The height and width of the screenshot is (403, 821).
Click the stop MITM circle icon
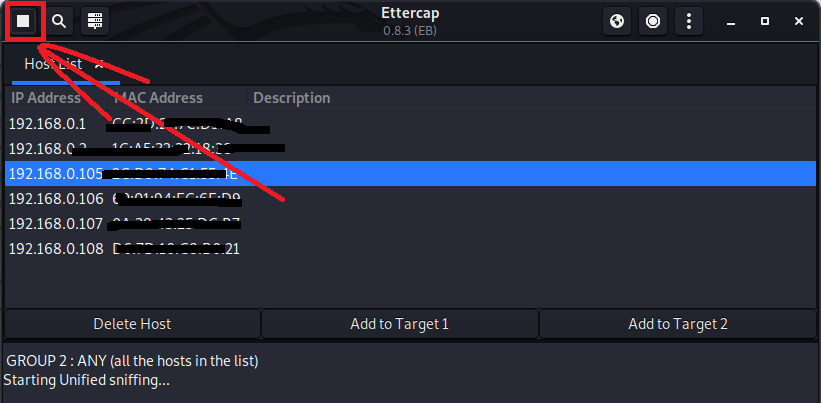[653, 21]
